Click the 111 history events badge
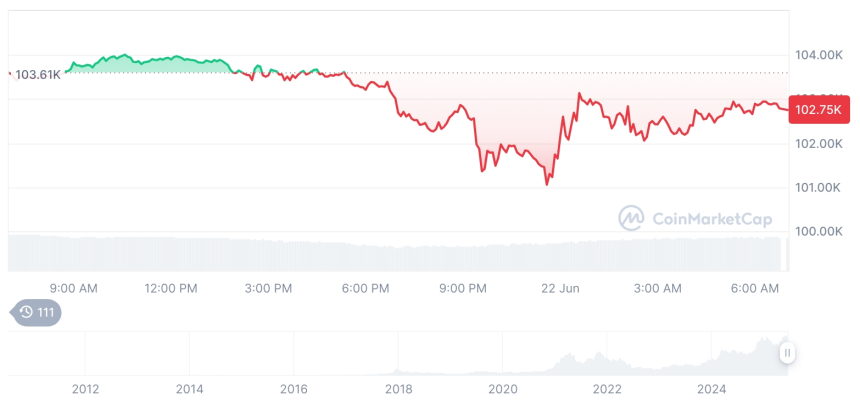Image resolution: width=860 pixels, height=401 pixels. [36, 313]
